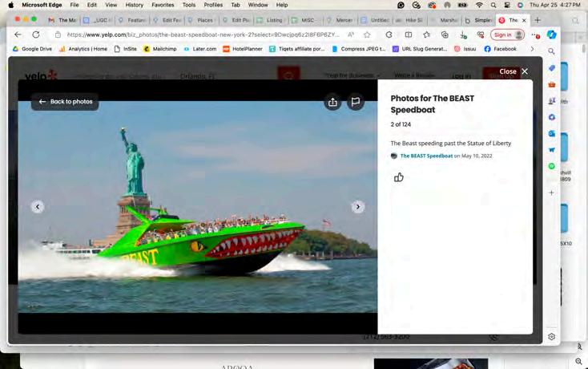
Task: Close the photo viewer overlay
Action: tap(513, 71)
